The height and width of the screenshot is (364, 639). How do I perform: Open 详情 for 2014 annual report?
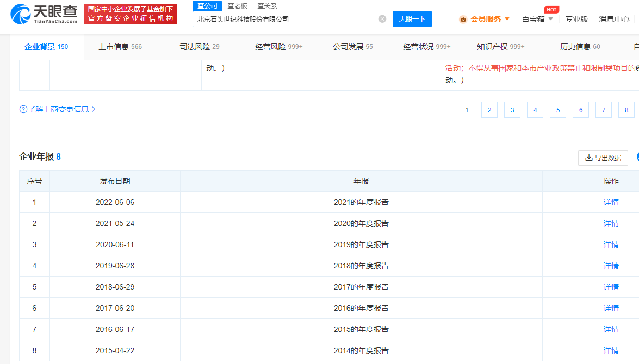coord(611,350)
